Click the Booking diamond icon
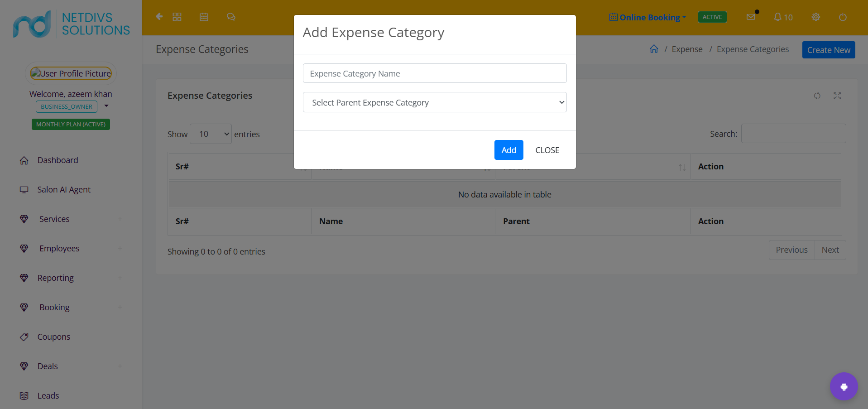 click(24, 308)
